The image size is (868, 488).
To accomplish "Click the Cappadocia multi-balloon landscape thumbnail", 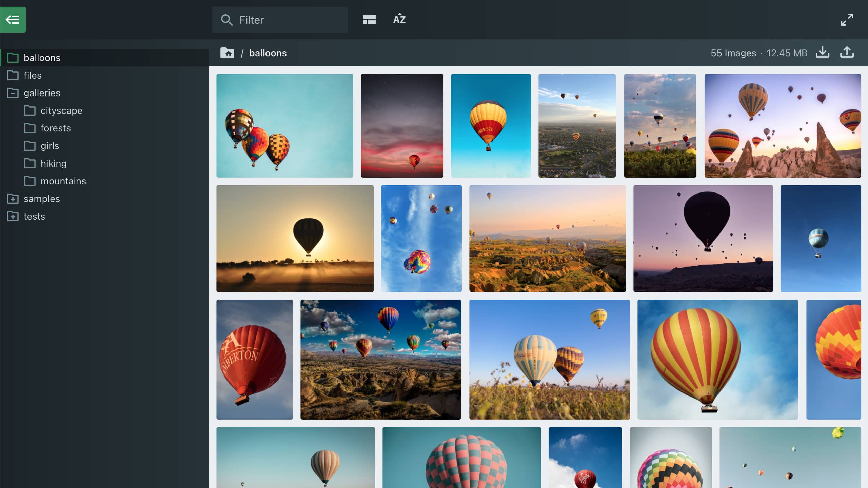I will click(783, 125).
